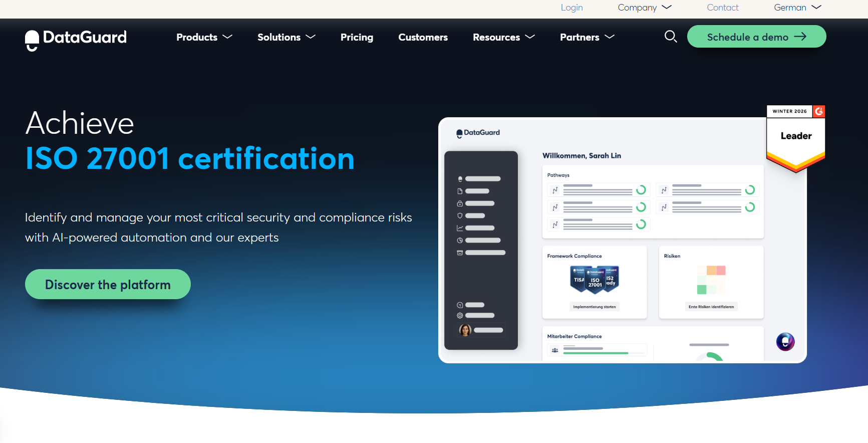Click the G2 Winter 2026 Leader badge
This screenshot has width=868, height=443.
[x=795, y=138]
